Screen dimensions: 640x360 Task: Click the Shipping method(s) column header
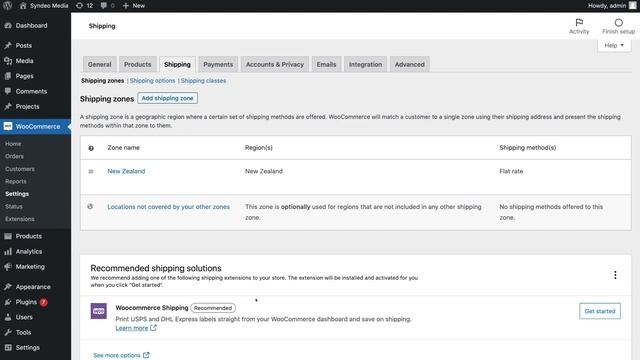(x=527, y=148)
